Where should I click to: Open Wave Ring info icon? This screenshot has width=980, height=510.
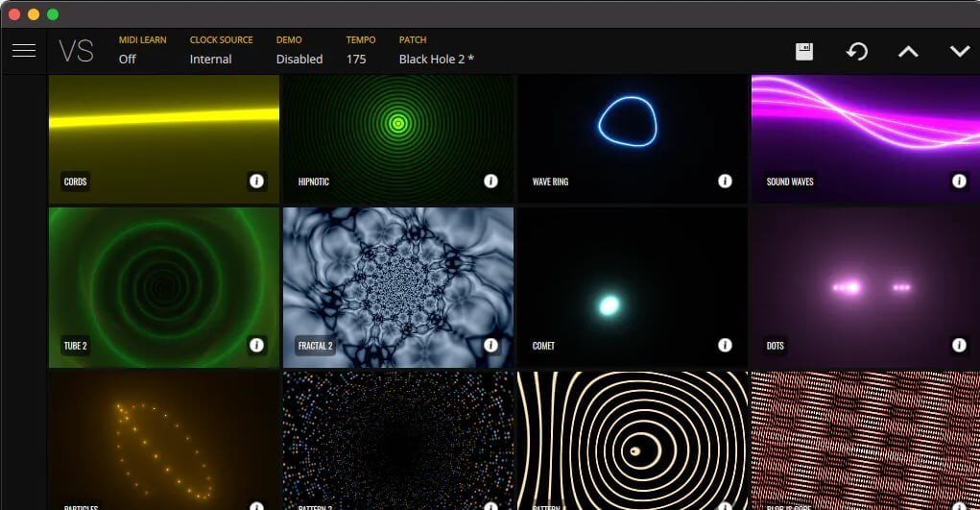point(725,181)
